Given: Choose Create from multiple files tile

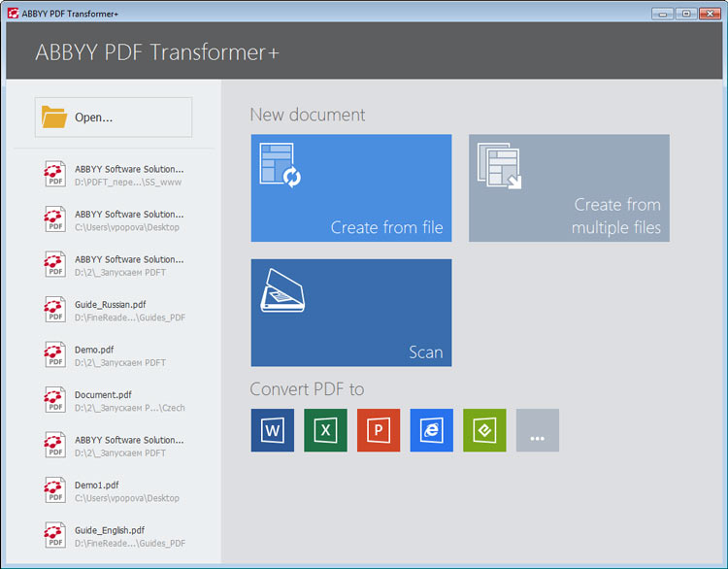Looking at the screenshot, I should coord(569,188).
